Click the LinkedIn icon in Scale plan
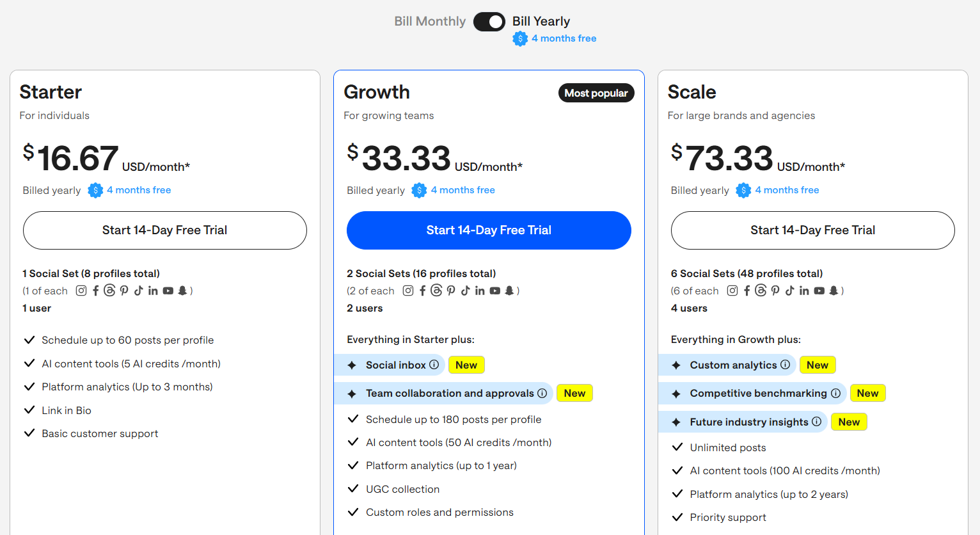This screenshot has width=980, height=535. pos(804,291)
